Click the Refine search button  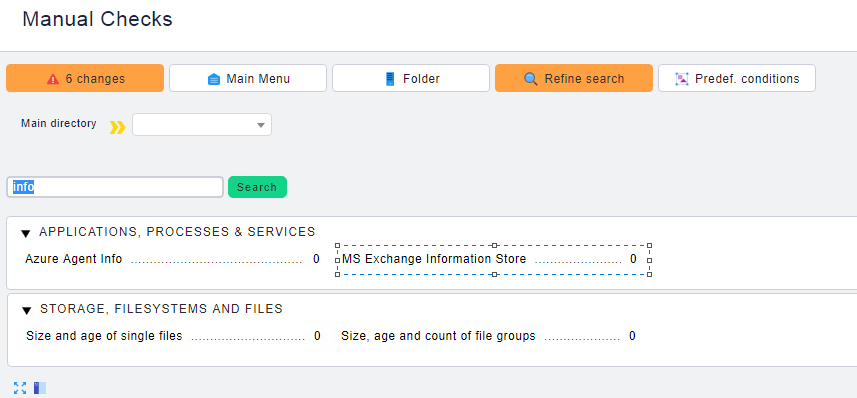(574, 78)
